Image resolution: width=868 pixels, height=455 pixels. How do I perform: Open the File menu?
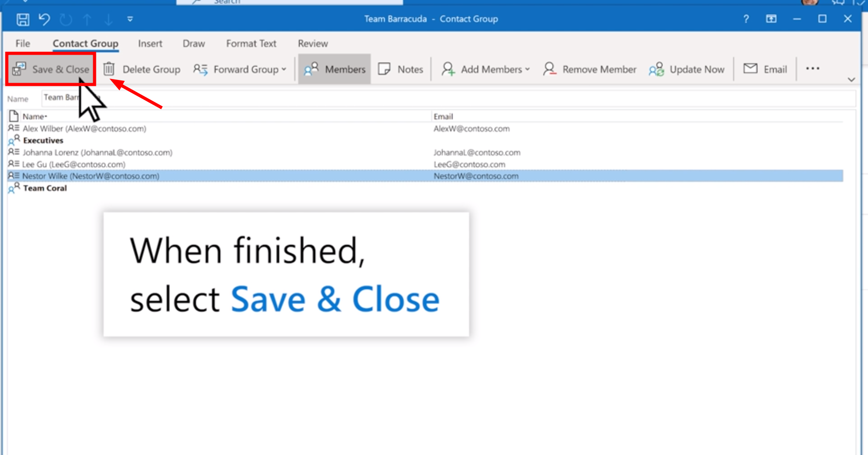coord(22,43)
